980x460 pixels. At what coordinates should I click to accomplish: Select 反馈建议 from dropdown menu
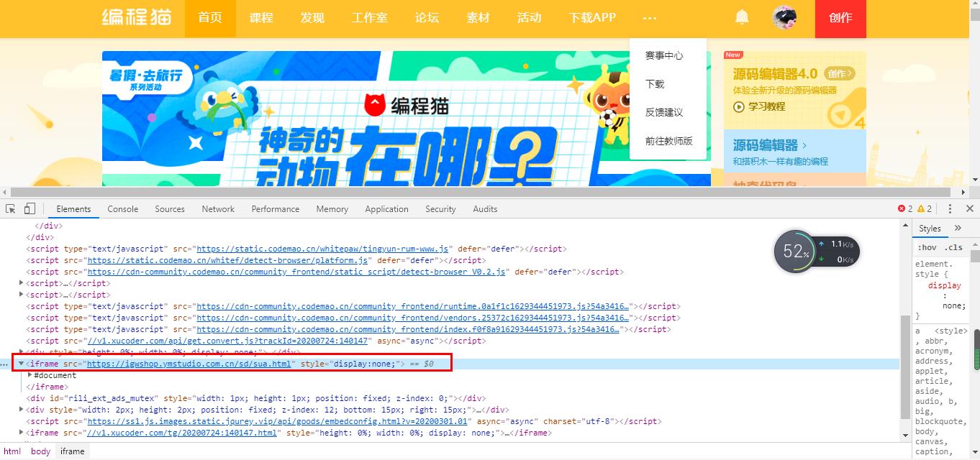664,112
